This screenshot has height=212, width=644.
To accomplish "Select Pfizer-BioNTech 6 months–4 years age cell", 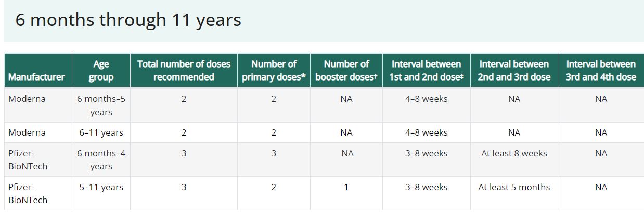I will (x=101, y=160).
